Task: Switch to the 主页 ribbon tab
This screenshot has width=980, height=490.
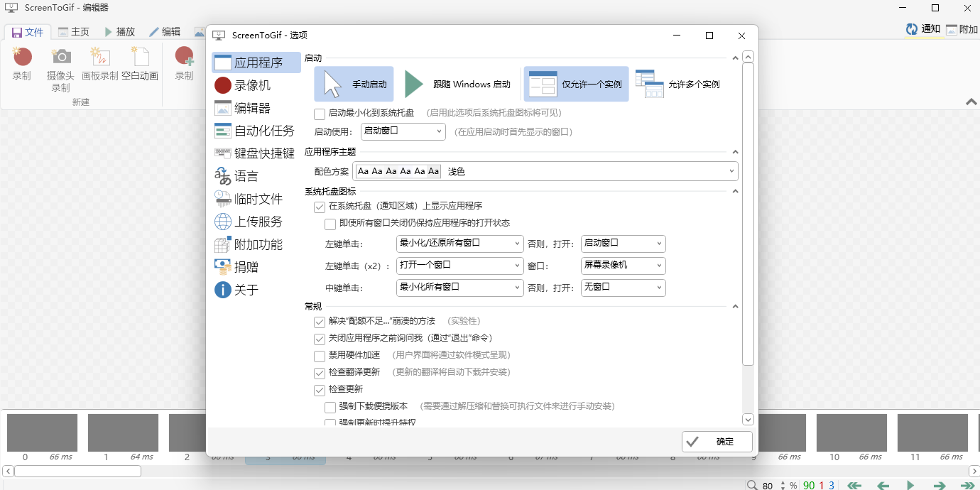Action: (74, 32)
